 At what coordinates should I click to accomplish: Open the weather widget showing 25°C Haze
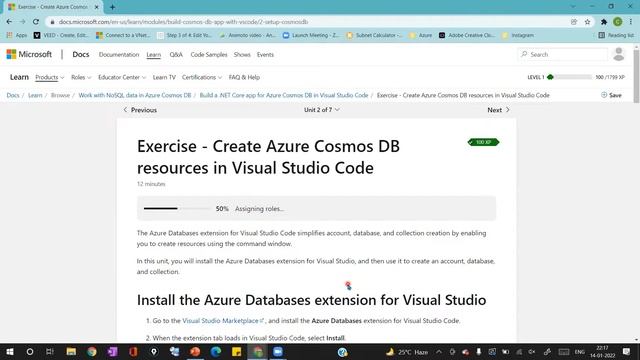point(407,352)
